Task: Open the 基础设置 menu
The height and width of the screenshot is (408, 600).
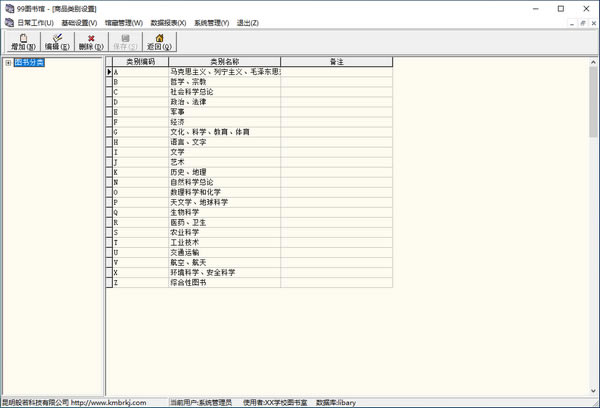Action: pos(79,22)
